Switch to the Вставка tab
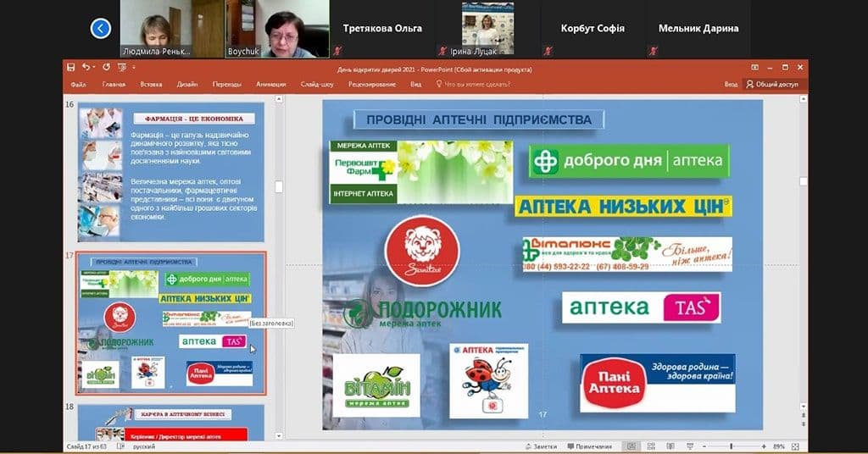 [x=151, y=85]
